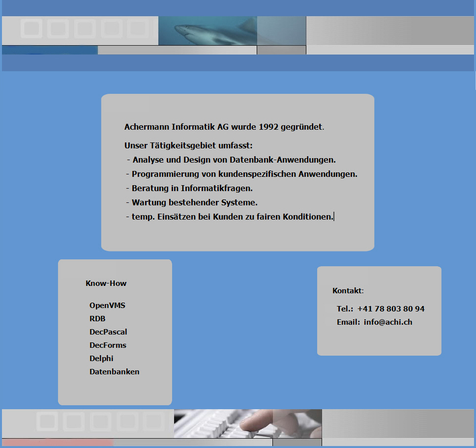Click the Kontakt heading
The image size is (476, 448).
point(347,291)
